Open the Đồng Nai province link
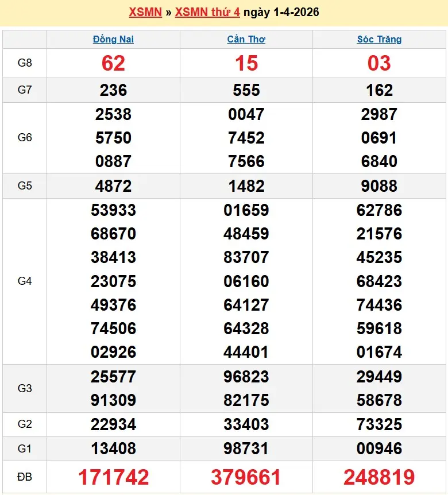This screenshot has width=448, height=495. coord(113,40)
